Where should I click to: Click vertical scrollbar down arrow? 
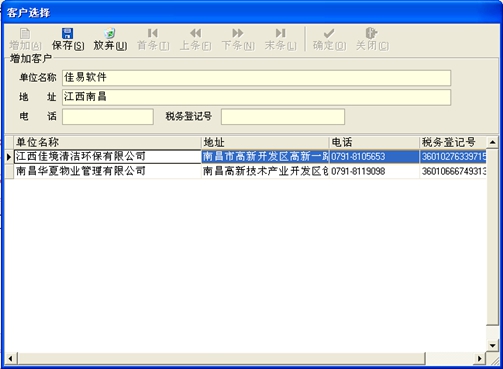(492, 345)
